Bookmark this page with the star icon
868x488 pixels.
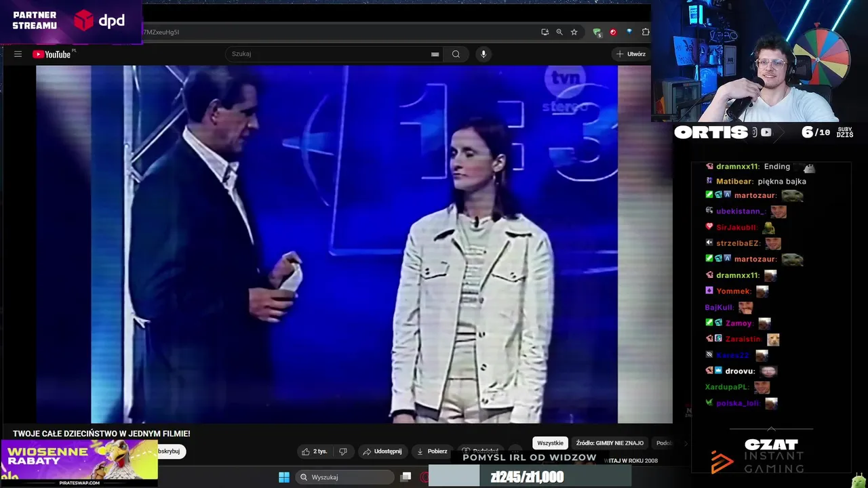(574, 32)
